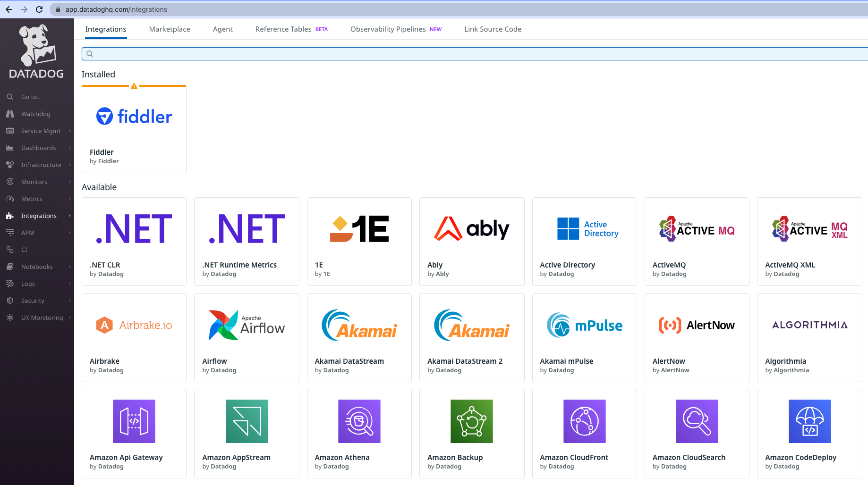Open the Airbrake integration tile

tap(134, 338)
